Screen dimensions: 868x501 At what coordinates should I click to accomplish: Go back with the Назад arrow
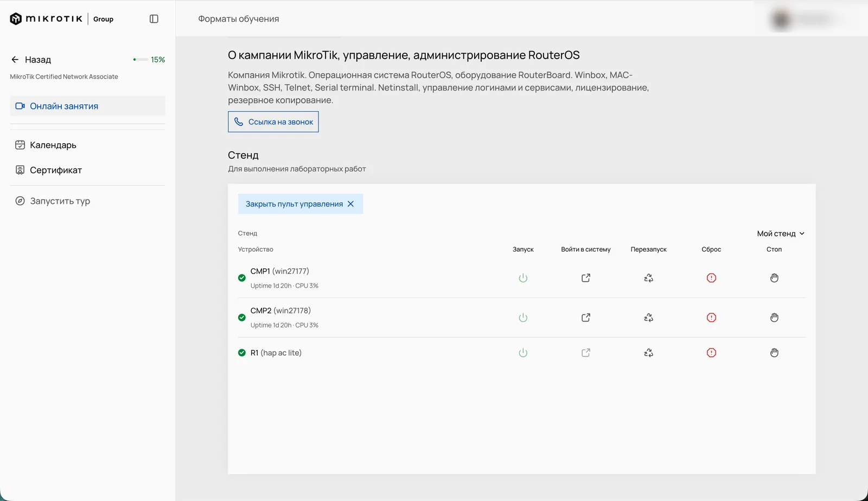click(x=31, y=60)
